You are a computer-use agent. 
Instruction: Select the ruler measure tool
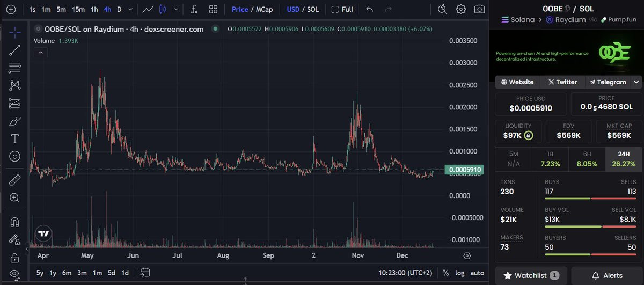15,180
